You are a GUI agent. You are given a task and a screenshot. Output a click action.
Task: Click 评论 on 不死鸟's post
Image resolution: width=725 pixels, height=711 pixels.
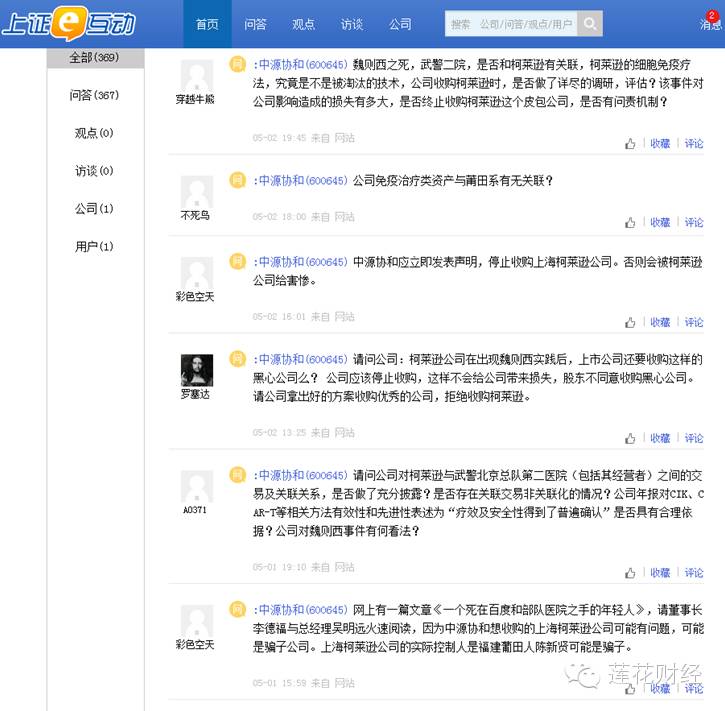[x=694, y=223]
